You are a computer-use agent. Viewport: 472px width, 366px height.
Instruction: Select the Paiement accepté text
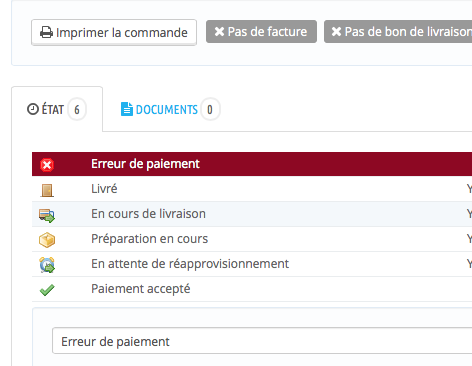pyautogui.click(x=141, y=289)
